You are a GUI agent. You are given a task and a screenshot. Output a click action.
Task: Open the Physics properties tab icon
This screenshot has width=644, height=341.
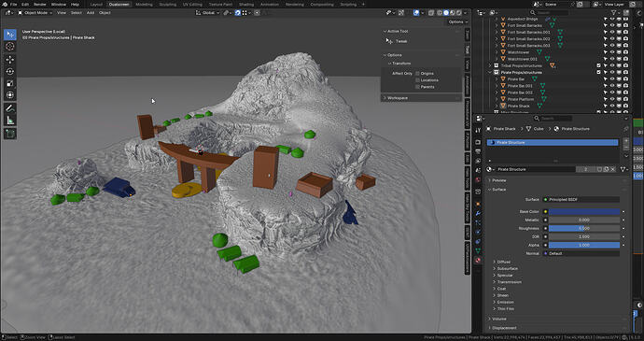478,232
